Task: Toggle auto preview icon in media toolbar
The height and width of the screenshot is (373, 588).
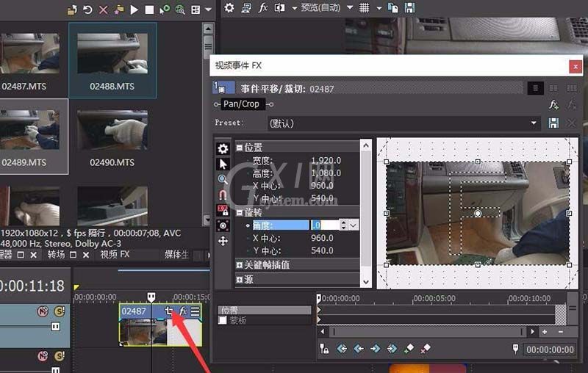Action: tap(165, 10)
